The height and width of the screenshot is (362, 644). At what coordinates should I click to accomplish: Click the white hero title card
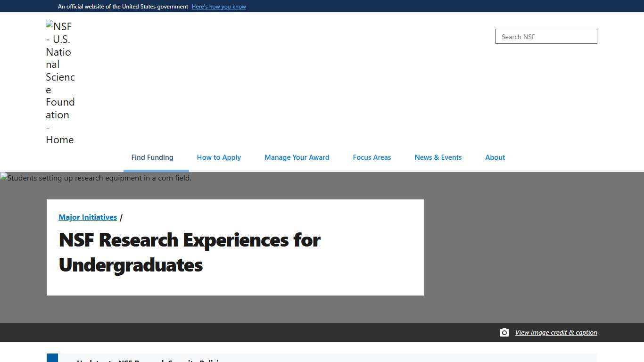click(235, 247)
